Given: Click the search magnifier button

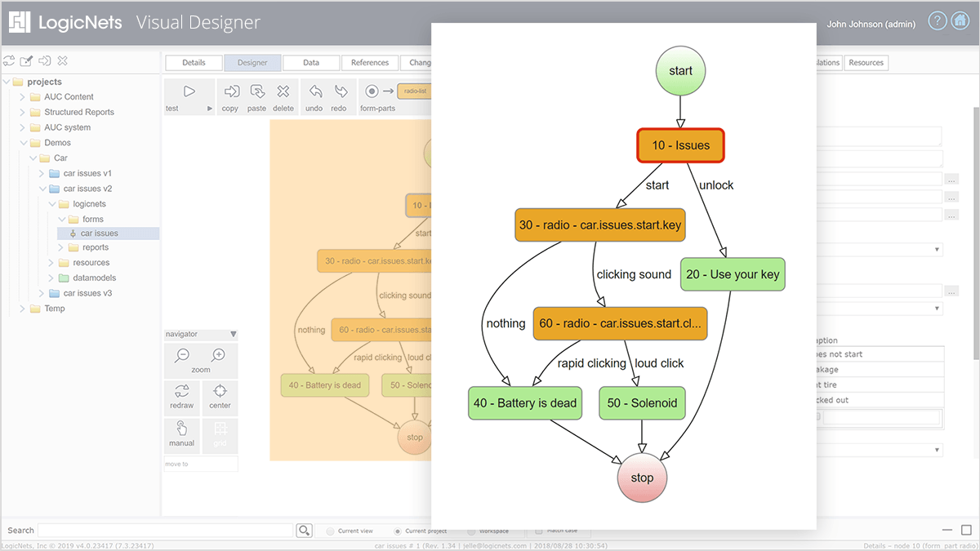Looking at the screenshot, I should tap(304, 531).
